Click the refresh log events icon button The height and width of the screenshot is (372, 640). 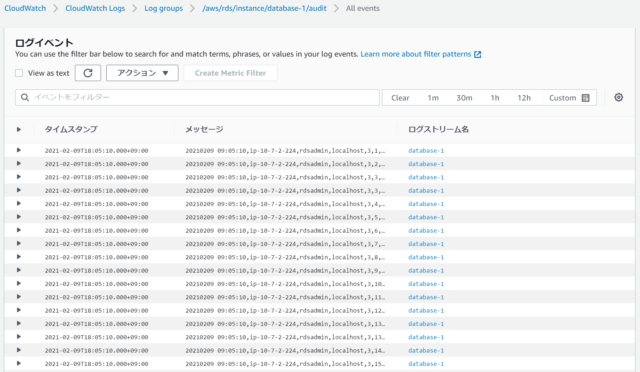88,73
